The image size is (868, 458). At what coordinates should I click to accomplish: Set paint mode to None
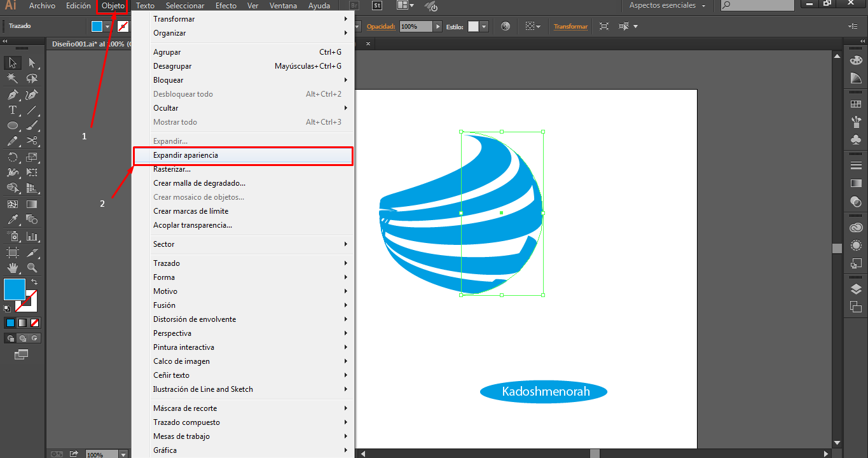tap(35, 323)
